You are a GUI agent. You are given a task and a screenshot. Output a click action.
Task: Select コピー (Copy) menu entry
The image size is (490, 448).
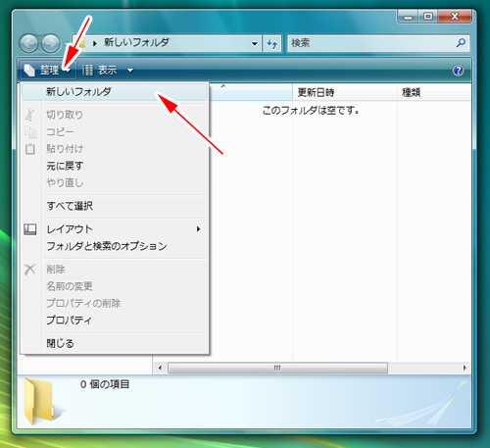[115, 131]
